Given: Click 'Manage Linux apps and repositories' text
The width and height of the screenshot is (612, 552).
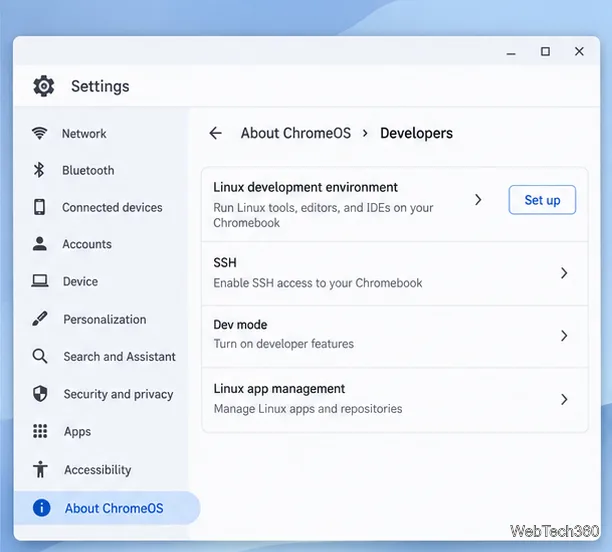Looking at the screenshot, I should 308,409.
